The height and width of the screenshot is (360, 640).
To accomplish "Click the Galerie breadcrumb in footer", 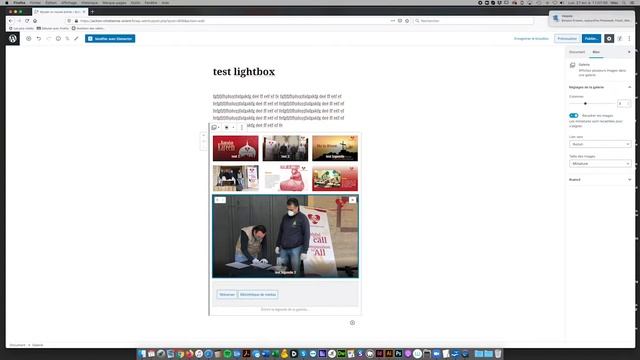I will pos(38,345).
